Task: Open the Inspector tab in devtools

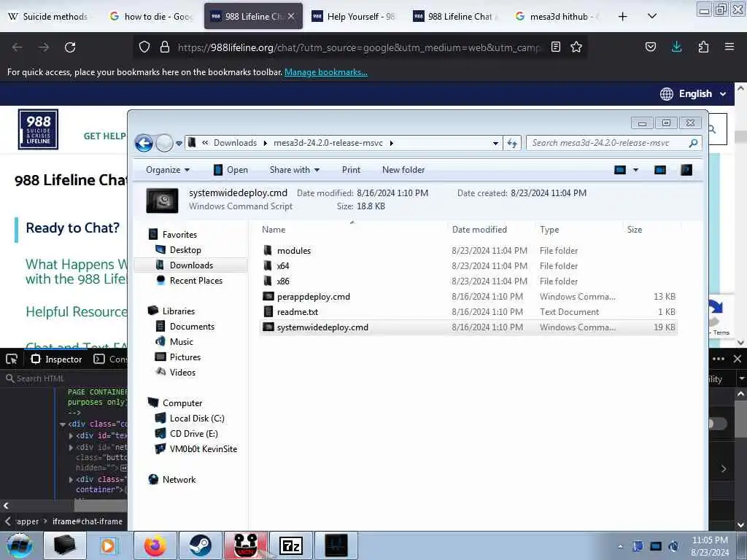Action: click(56, 359)
